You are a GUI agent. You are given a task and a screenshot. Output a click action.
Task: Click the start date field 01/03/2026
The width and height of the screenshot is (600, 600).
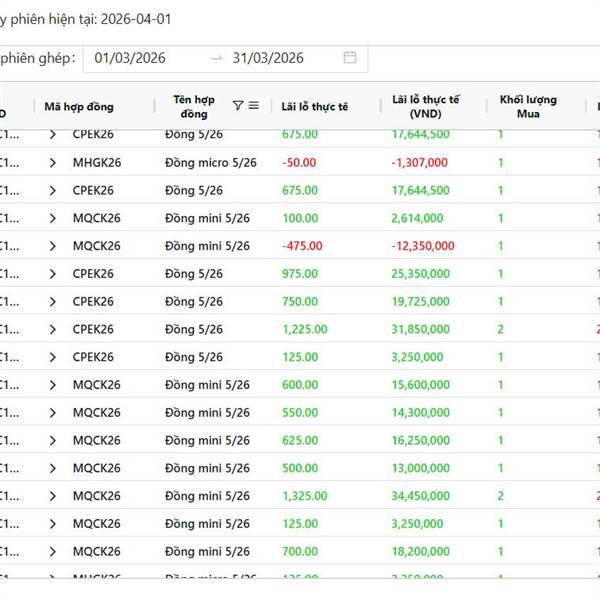click(x=130, y=58)
